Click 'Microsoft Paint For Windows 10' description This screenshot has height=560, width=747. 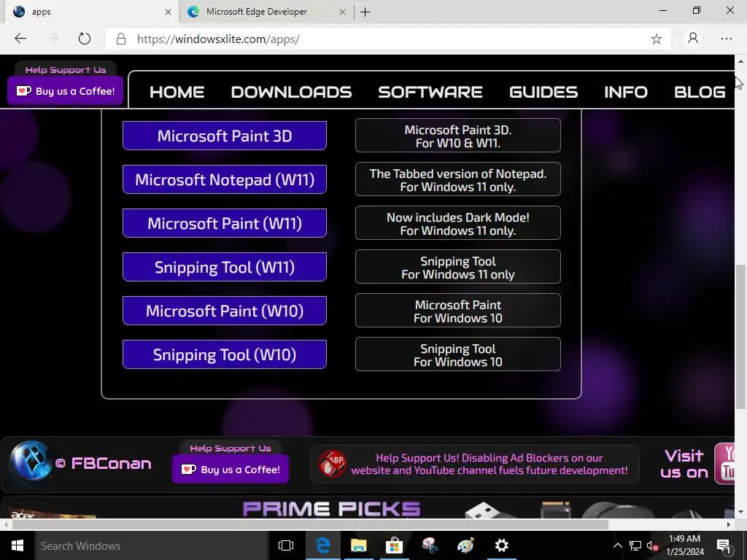click(458, 311)
